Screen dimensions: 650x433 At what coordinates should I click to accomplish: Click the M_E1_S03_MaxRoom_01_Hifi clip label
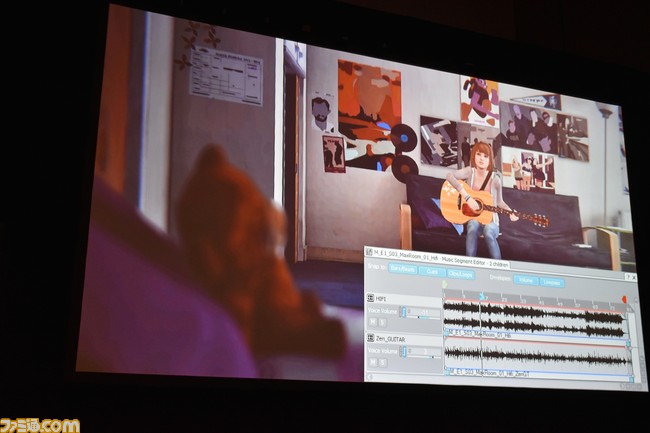[x=480, y=334]
